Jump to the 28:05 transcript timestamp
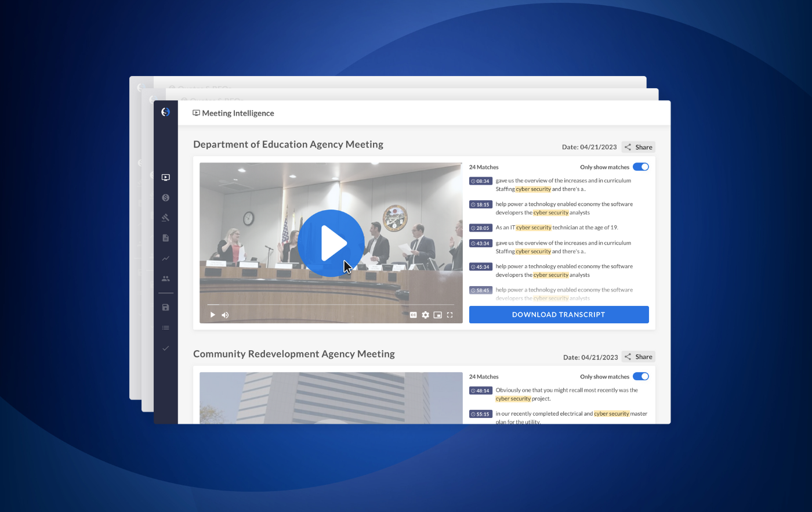 [480, 228]
